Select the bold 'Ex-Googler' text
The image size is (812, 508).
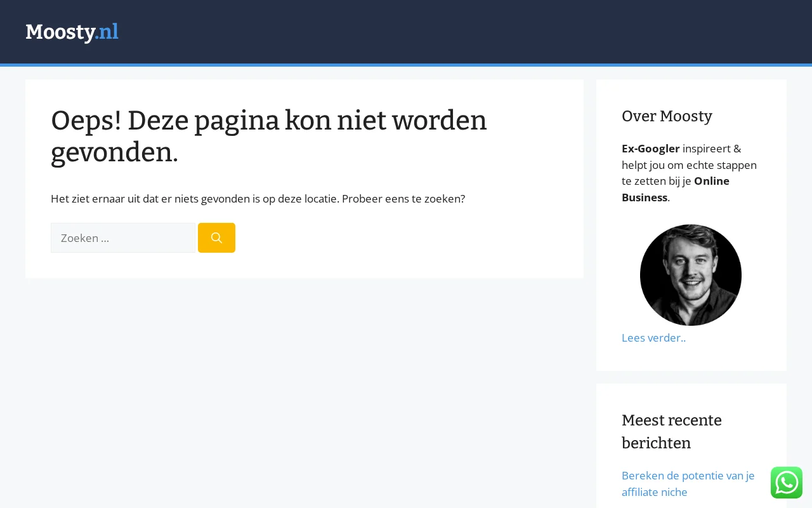pos(650,148)
